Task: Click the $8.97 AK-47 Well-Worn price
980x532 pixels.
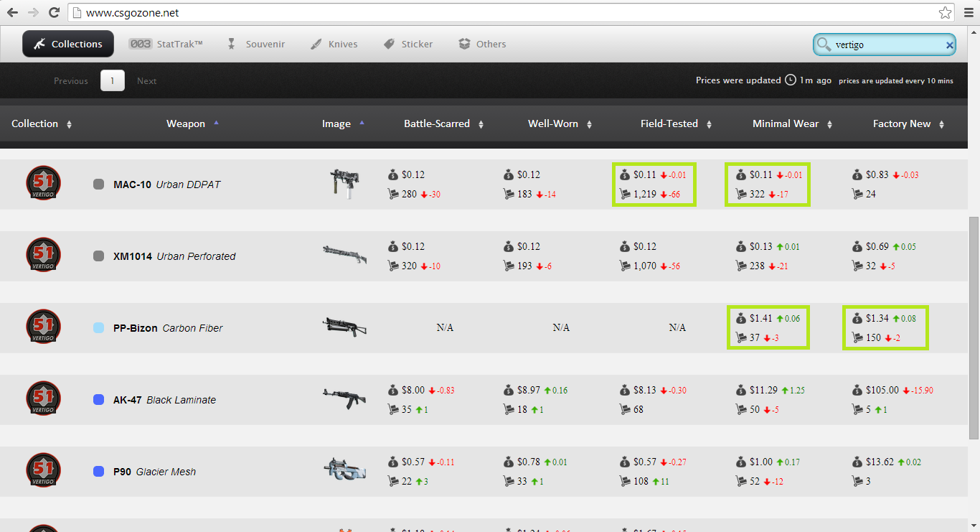Action: click(529, 390)
